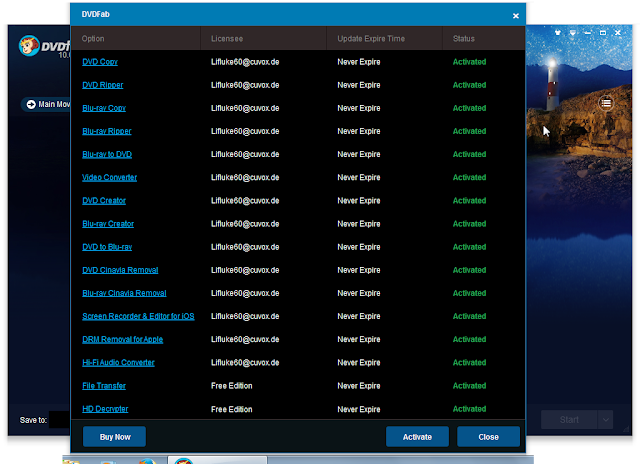This screenshot has width=640, height=464.
Task: Click the greyed Start button in main window
Action: (569, 420)
